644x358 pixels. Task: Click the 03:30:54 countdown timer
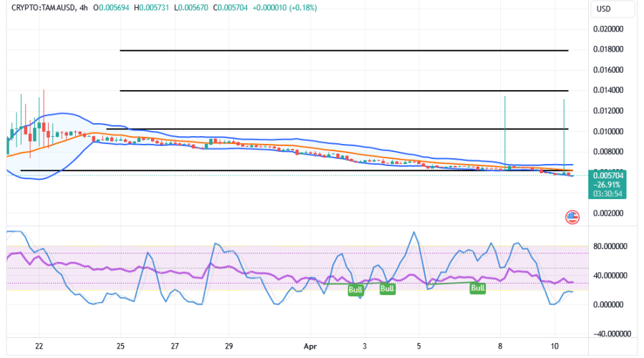[x=608, y=193]
